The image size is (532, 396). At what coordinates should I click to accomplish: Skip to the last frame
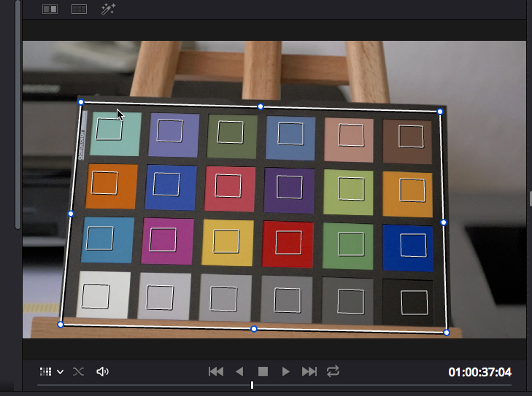309,372
